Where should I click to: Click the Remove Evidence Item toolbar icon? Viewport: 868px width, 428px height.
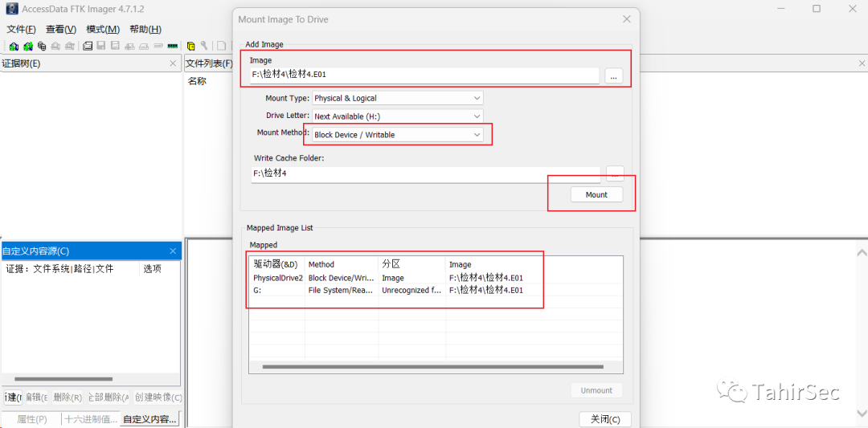pyautogui.click(x=55, y=46)
